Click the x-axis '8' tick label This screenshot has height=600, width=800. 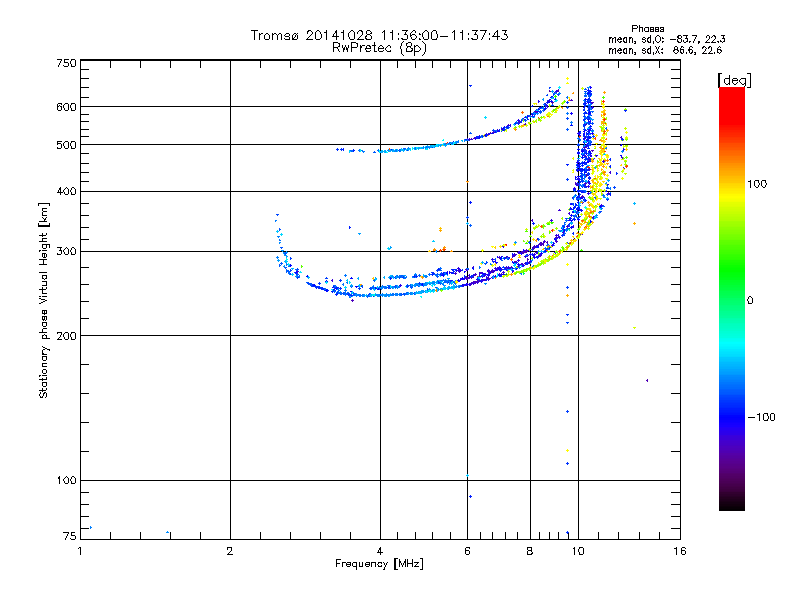click(x=530, y=551)
